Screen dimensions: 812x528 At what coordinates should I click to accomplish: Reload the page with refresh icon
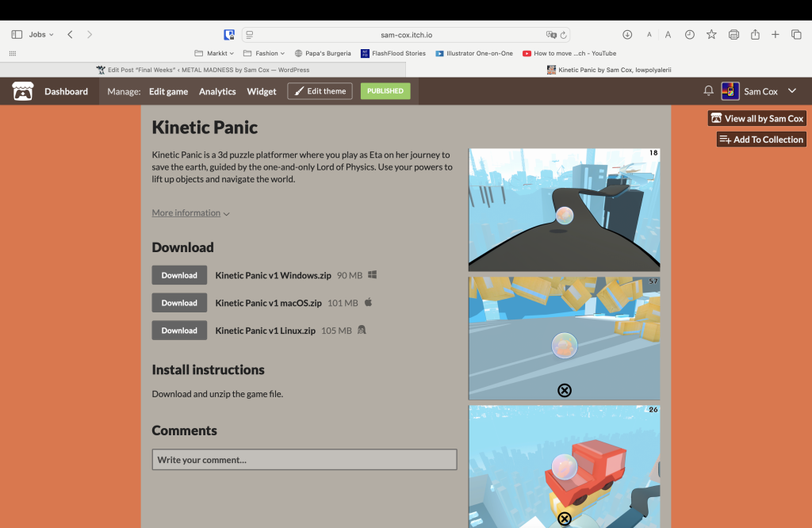click(564, 35)
